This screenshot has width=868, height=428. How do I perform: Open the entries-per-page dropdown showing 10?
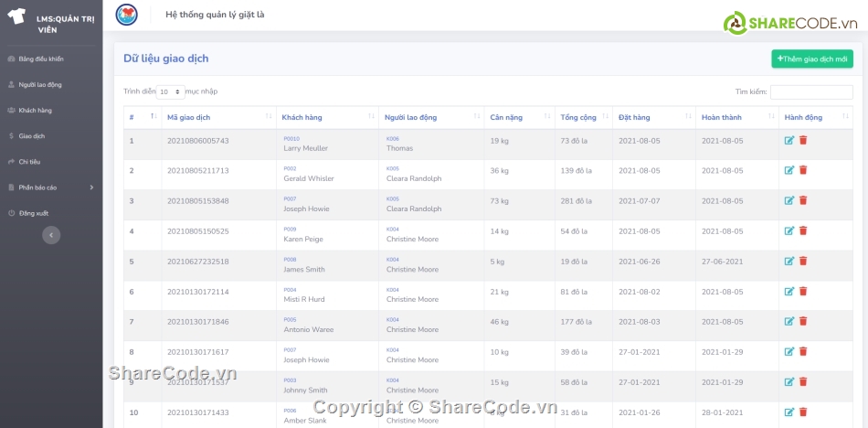(x=170, y=92)
